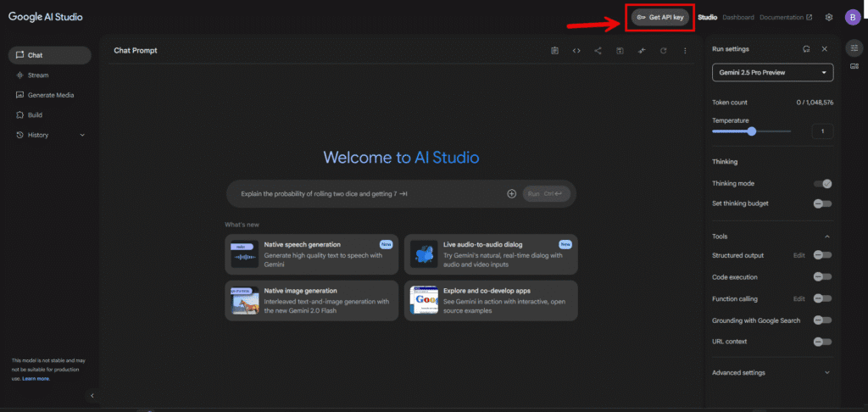The width and height of the screenshot is (868, 412).
Task: Expand the History section chevron
Action: coord(82,135)
